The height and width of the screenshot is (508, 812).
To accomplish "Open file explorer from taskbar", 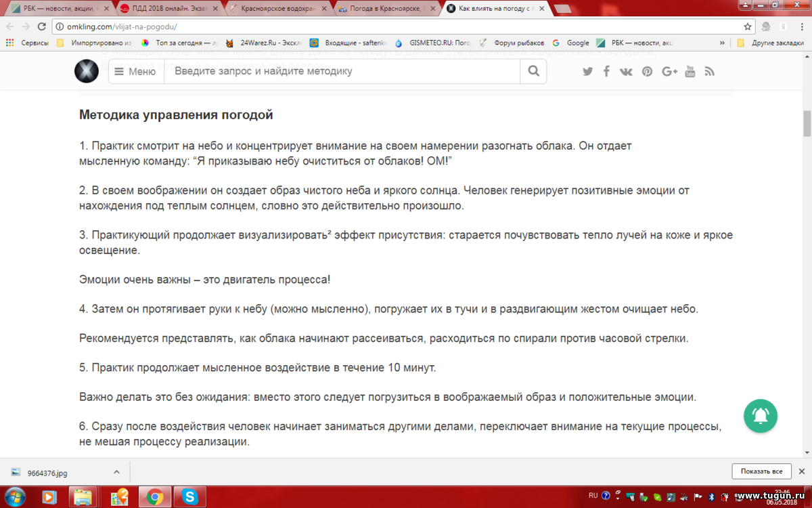I will [x=83, y=497].
